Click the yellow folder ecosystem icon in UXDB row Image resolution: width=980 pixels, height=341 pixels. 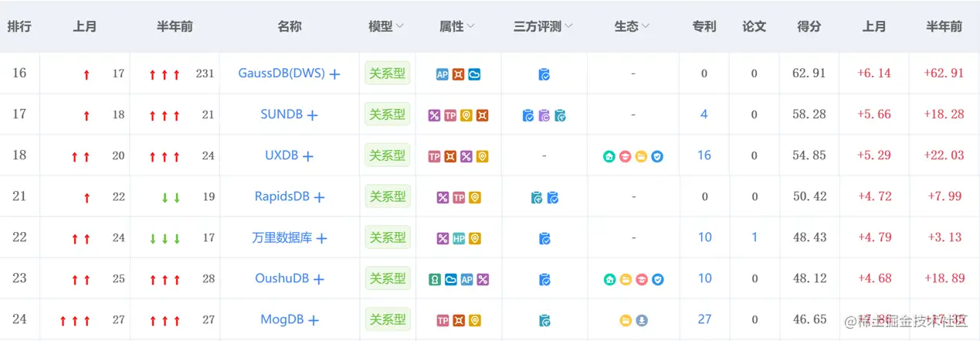(641, 156)
